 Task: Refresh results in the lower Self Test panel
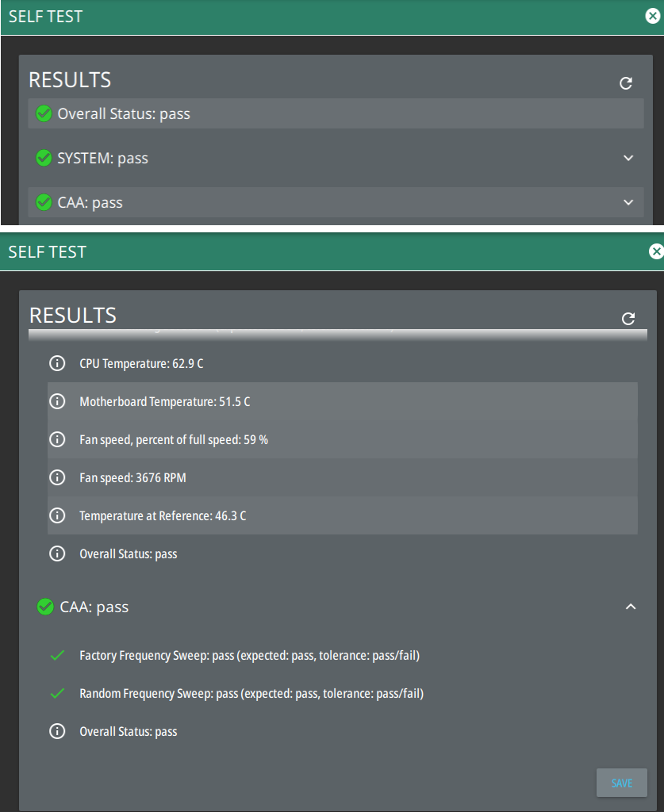point(628,319)
